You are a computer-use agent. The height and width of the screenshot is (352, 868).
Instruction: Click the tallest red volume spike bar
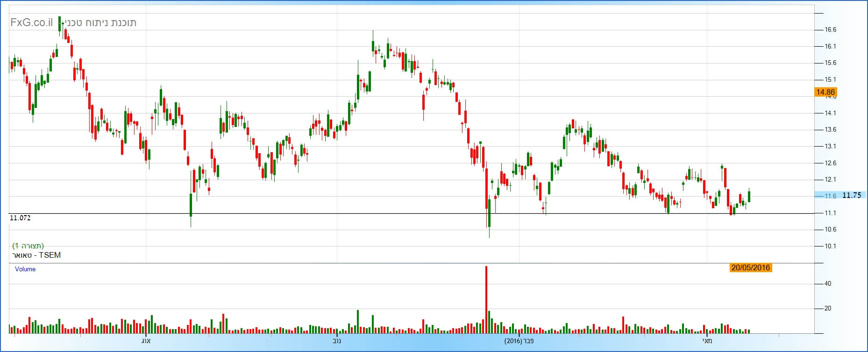[x=486, y=300]
